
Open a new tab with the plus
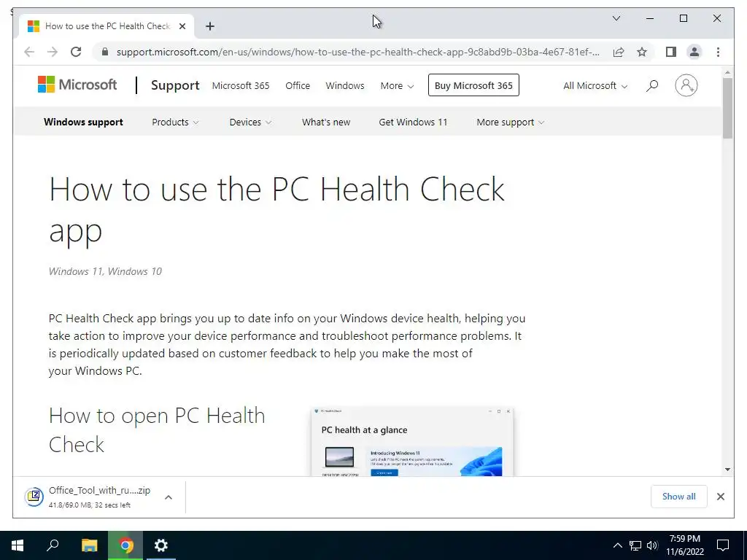pos(210,26)
